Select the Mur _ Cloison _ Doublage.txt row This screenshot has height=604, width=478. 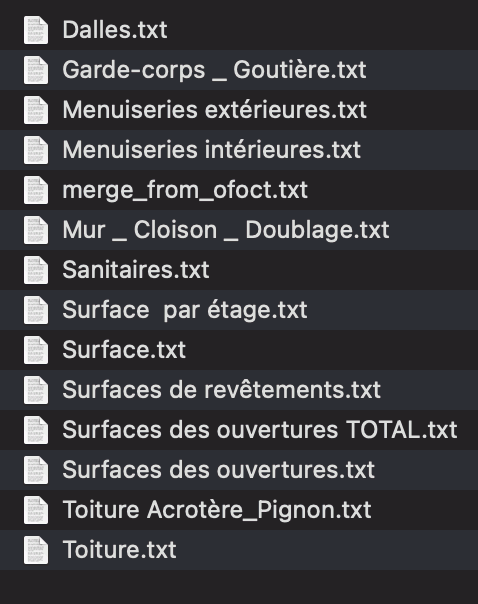click(239, 230)
